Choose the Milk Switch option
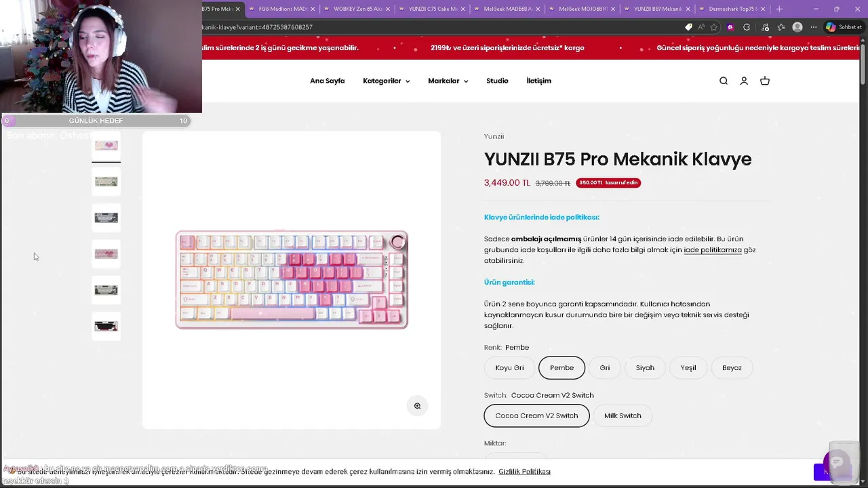868x488 pixels. [x=623, y=415]
